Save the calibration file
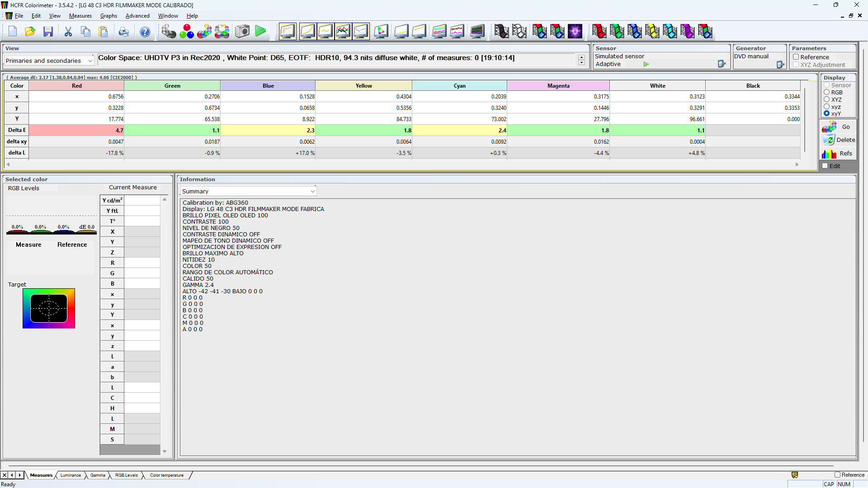 coord(48,31)
